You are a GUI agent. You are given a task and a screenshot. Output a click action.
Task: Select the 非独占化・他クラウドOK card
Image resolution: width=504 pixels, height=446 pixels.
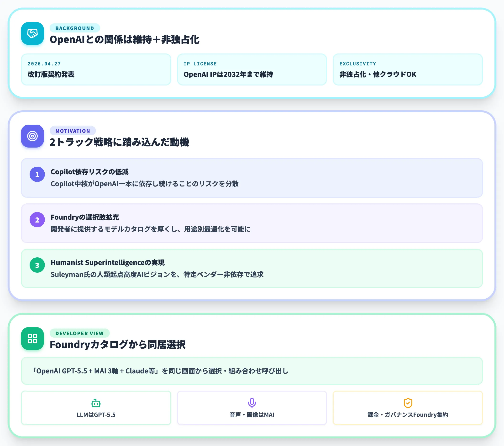[x=408, y=69]
